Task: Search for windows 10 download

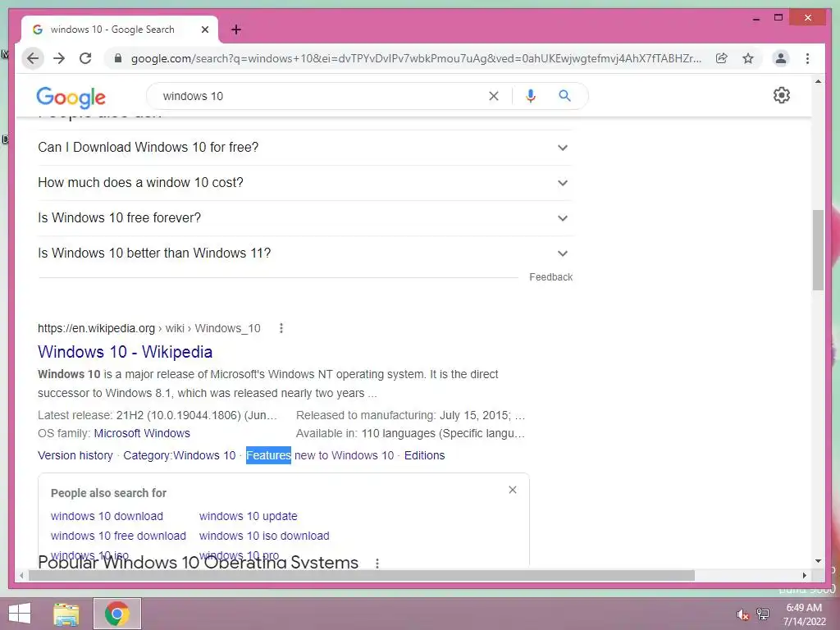Action: click(x=107, y=517)
